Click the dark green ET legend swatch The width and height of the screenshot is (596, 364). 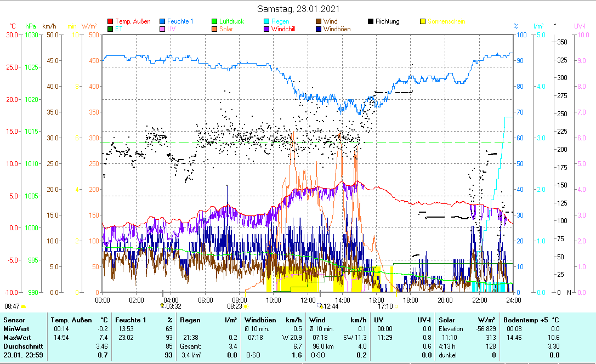tap(110, 29)
